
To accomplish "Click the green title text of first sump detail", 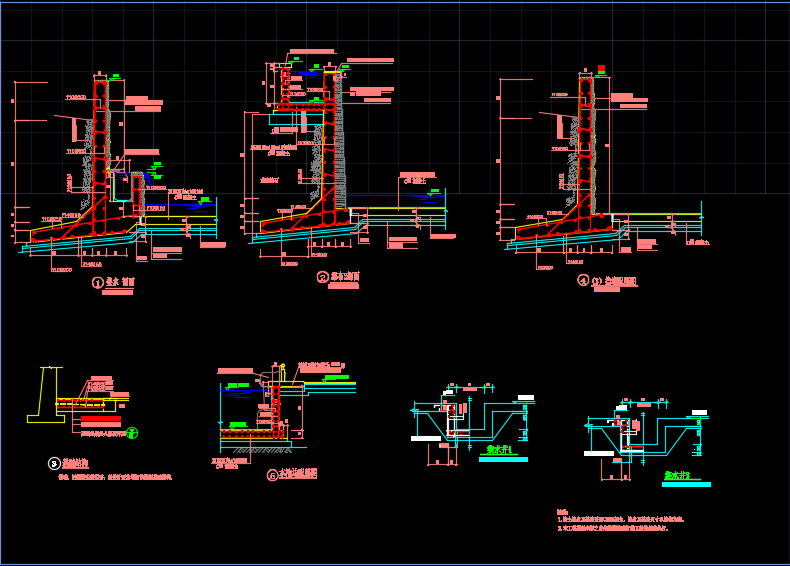I will click(x=499, y=450).
